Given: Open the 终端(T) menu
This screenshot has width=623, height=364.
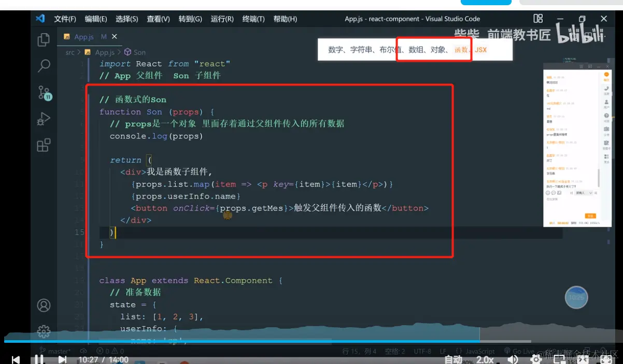Looking at the screenshot, I should [253, 19].
